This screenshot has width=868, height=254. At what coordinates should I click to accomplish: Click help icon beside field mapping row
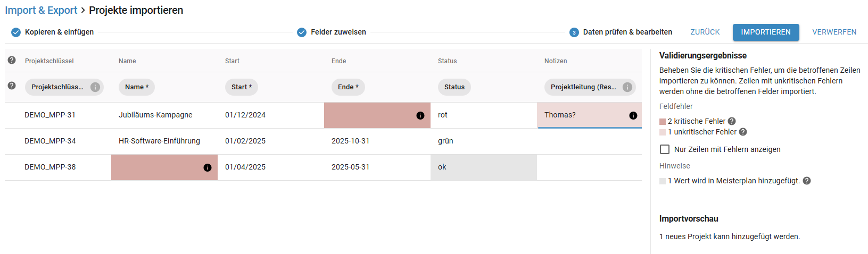(x=12, y=86)
